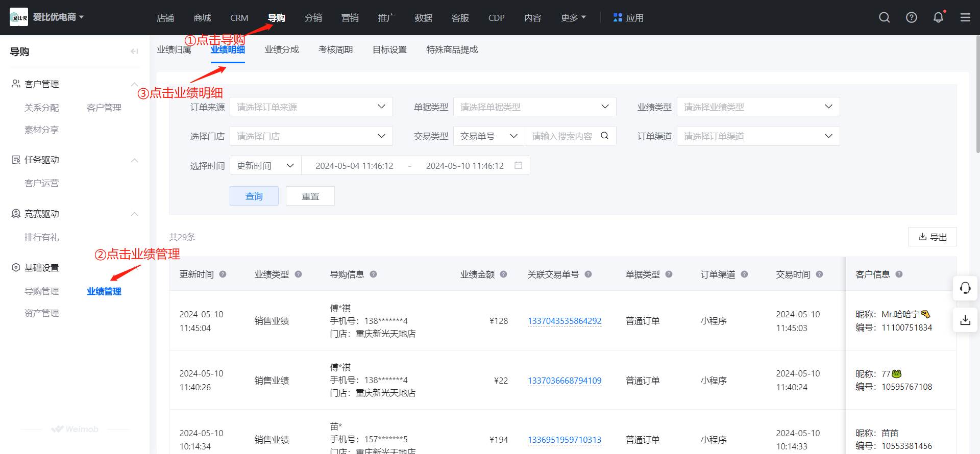Click the page vertical scrollbar
Image resolution: width=980 pixels, height=454 pixels.
tap(977, 94)
